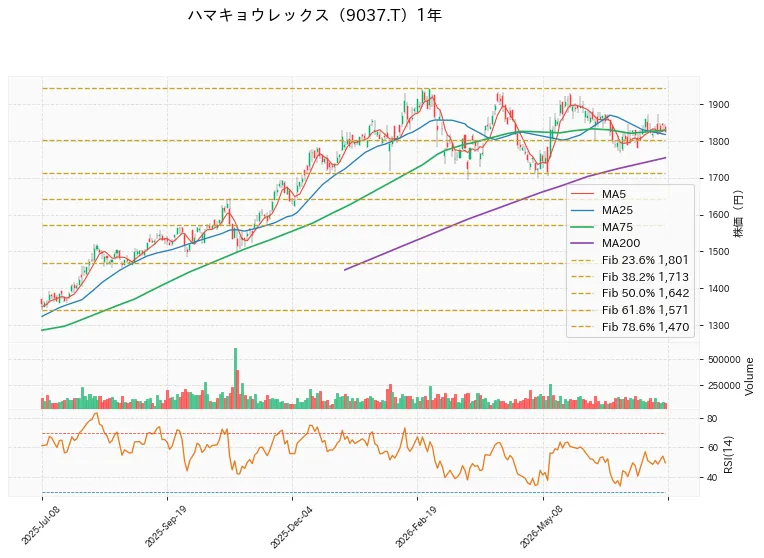
Task: Click the Volume axis title
Action: pyautogui.click(x=749, y=376)
